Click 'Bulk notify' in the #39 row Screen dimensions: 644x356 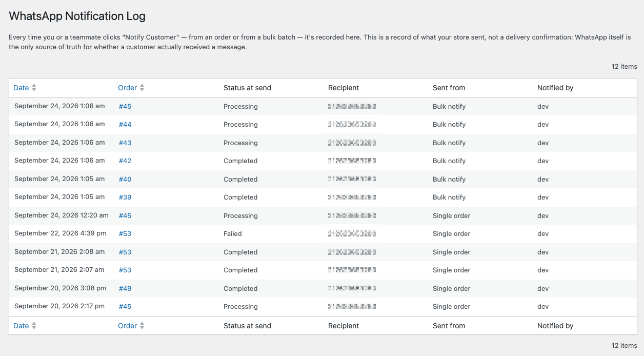click(x=449, y=197)
